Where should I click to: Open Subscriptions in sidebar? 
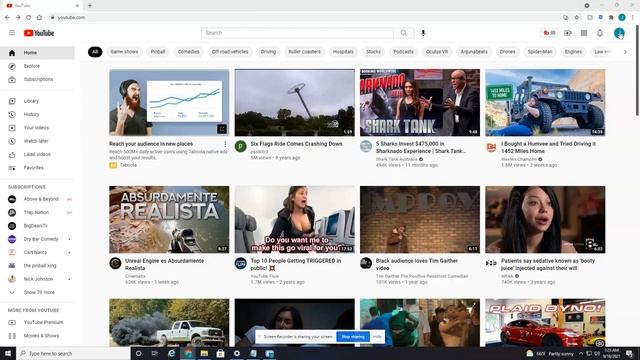[x=37, y=79]
